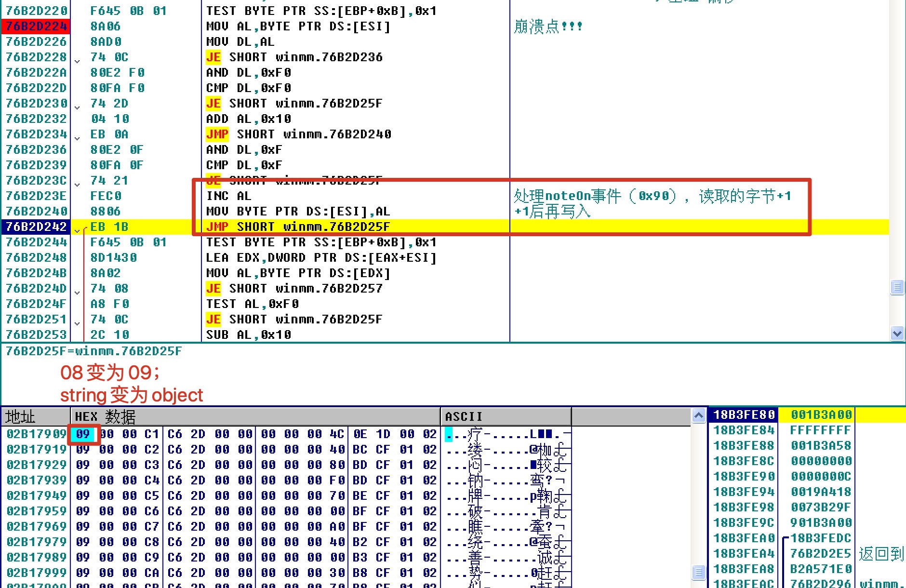906x588 pixels.
Task: Select dump row address 02B17949
Action: click(36, 496)
